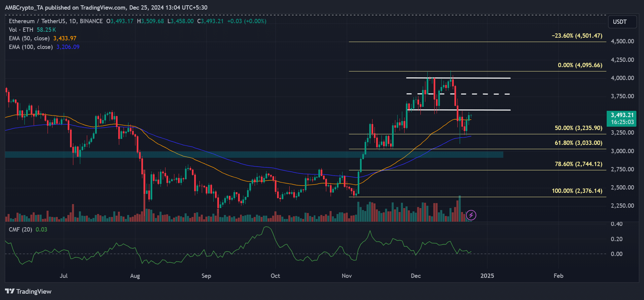This screenshot has height=300, width=644.
Task: Select the EMA (100, close) indicator legend
Action: [31, 47]
